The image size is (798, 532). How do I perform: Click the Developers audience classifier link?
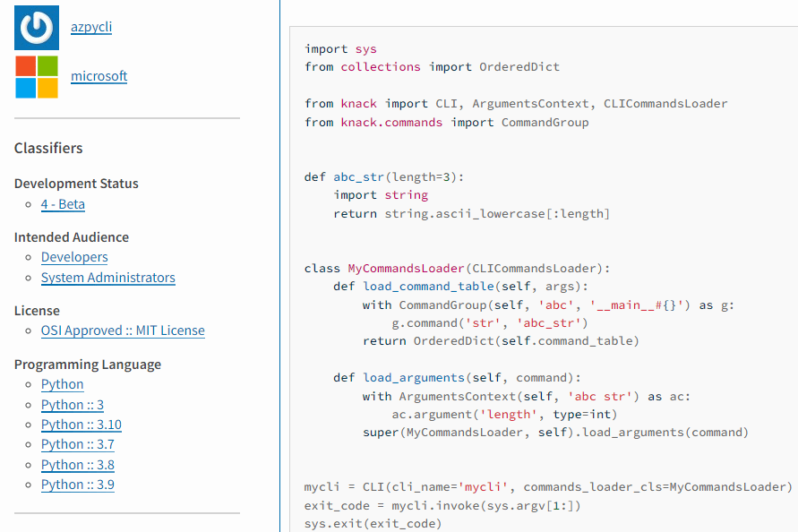click(74, 257)
